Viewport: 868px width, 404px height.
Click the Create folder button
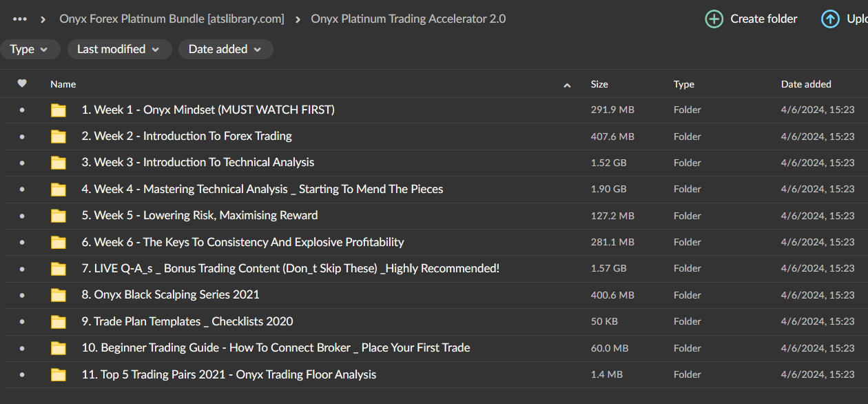tap(750, 19)
